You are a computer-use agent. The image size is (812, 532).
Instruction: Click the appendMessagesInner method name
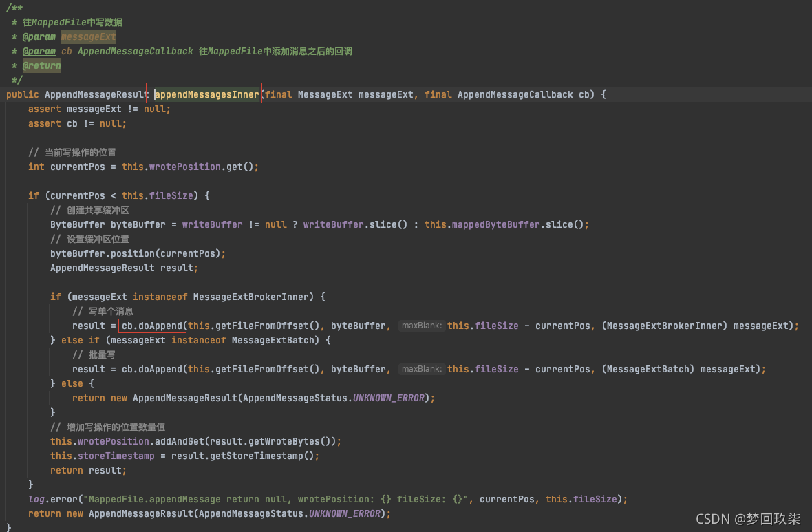(207, 94)
